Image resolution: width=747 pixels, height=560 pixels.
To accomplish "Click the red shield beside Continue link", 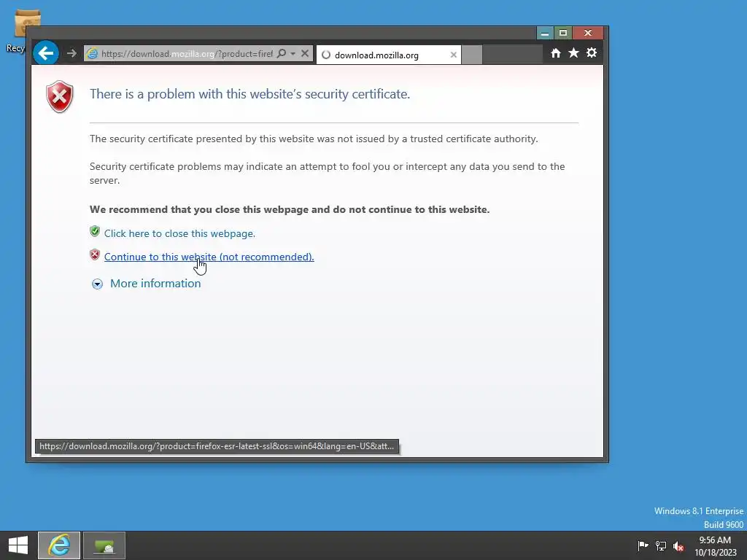I will click(x=95, y=254).
